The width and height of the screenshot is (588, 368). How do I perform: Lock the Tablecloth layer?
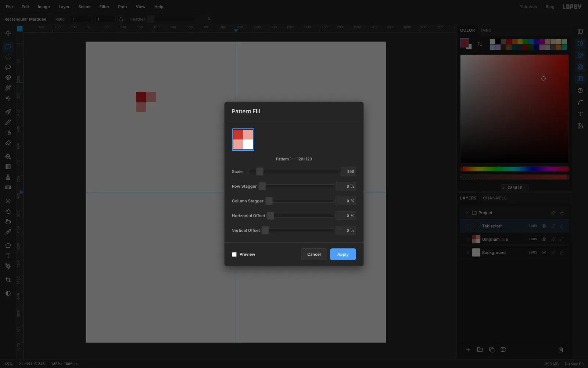coord(562,226)
